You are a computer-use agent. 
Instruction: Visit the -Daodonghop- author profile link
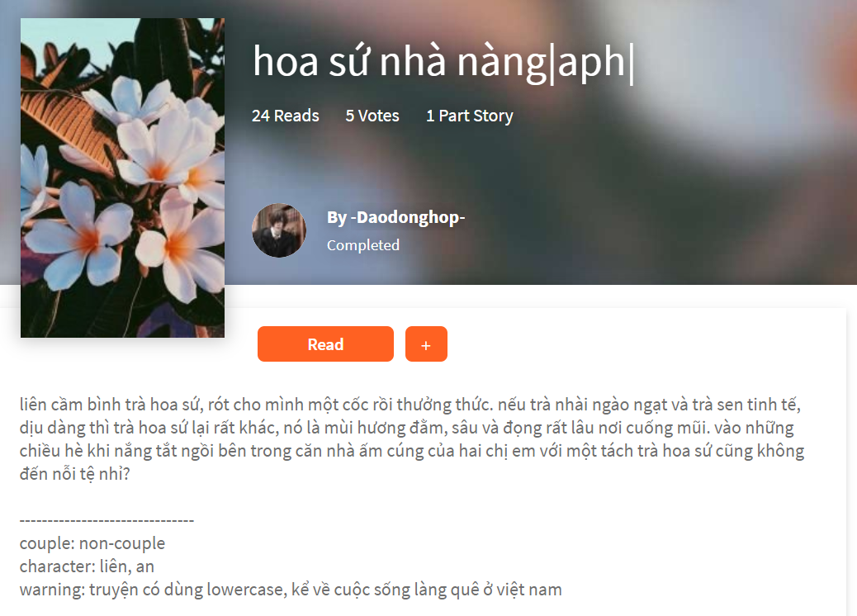click(408, 217)
